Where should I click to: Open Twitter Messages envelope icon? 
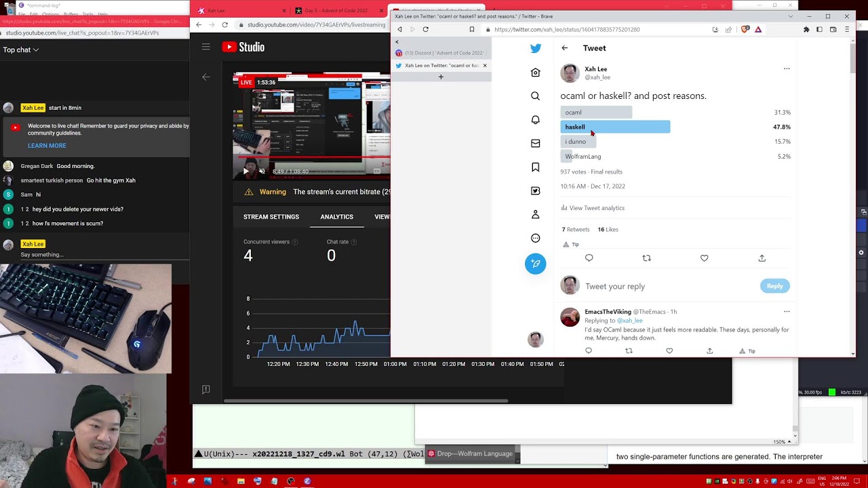coord(536,143)
